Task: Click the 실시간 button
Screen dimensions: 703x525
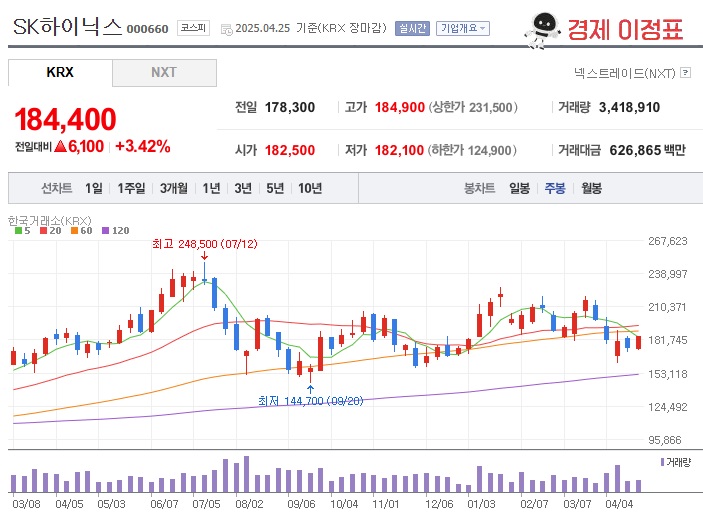Action: [412, 28]
